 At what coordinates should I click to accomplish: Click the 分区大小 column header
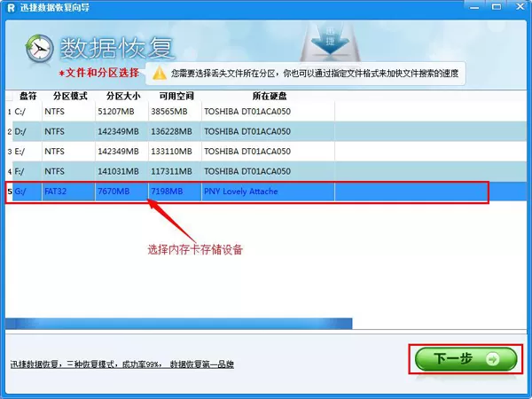pyautogui.click(x=123, y=96)
